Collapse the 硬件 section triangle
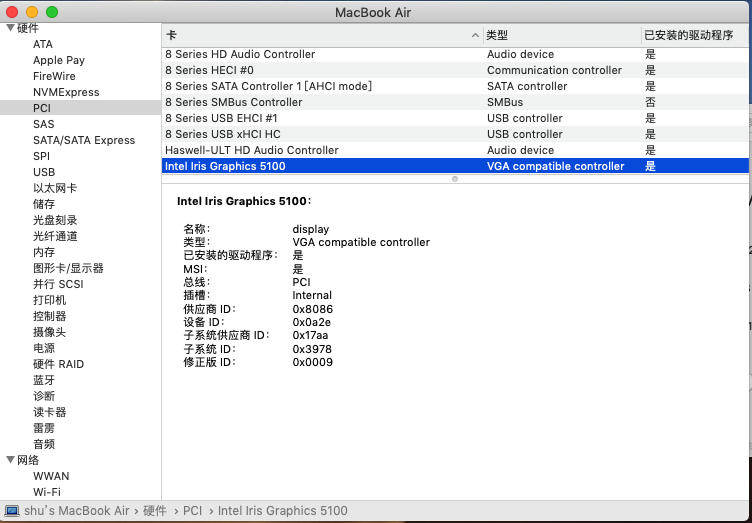Screen dimensions: 752x523 [10, 28]
